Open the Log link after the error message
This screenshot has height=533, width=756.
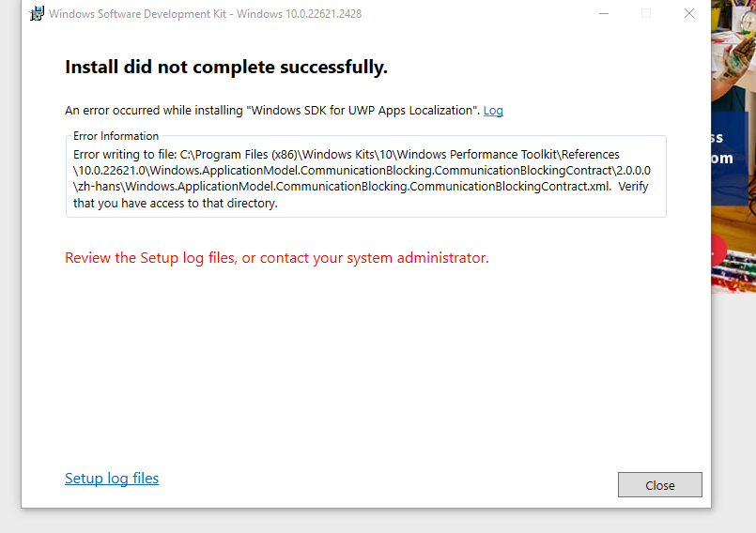click(493, 111)
